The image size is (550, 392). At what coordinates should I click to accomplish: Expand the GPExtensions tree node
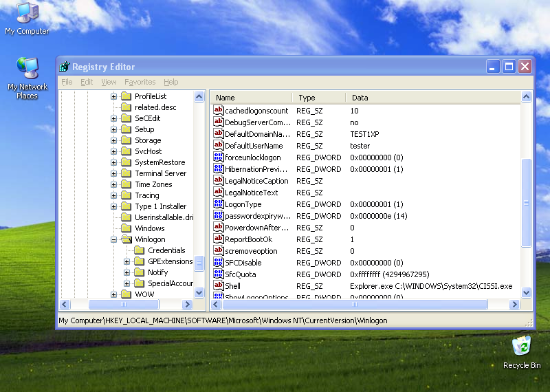126,261
